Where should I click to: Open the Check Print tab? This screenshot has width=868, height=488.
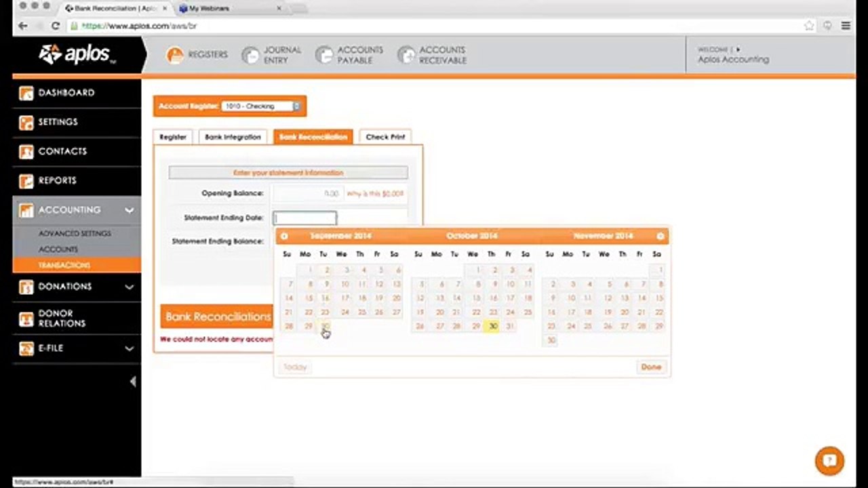coord(385,137)
